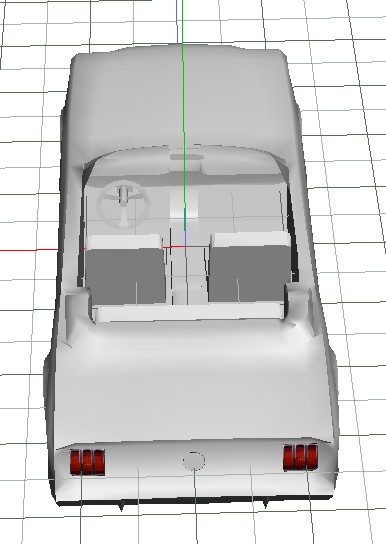Select the rear view mirror on windshield

pyautogui.click(x=187, y=158)
